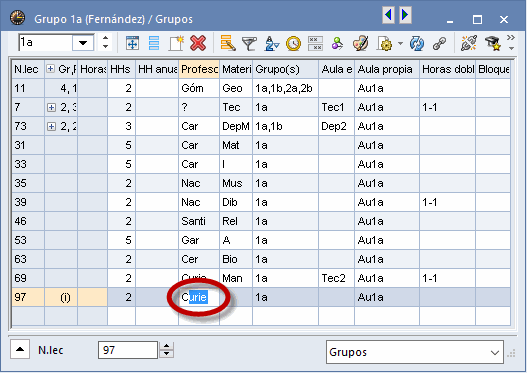Maximize the Grupo 1a window
527x373 pixels.
point(477,19)
